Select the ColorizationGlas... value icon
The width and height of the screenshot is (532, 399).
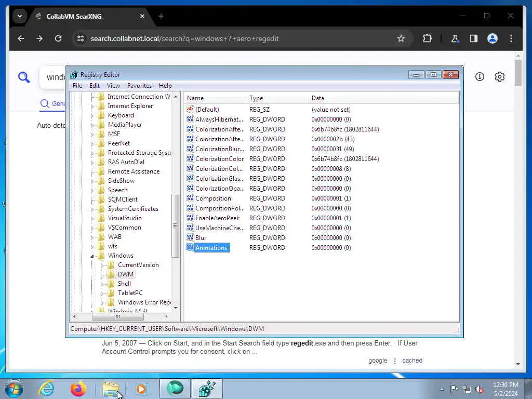coord(190,178)
